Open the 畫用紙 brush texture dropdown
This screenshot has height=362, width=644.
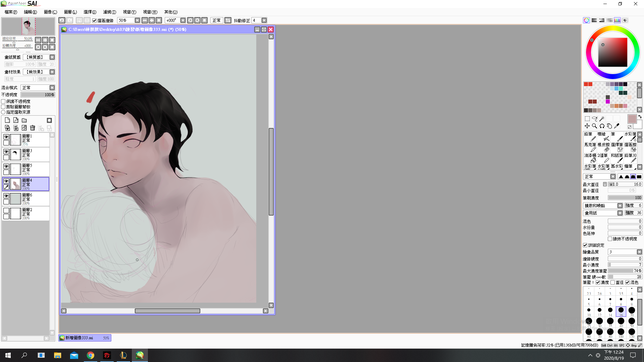(620, 213)
